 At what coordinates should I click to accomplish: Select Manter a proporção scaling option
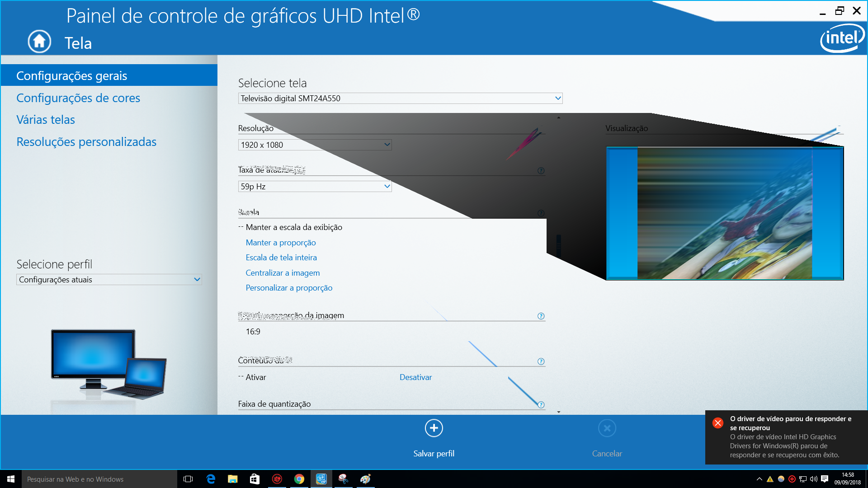point(281,243)
